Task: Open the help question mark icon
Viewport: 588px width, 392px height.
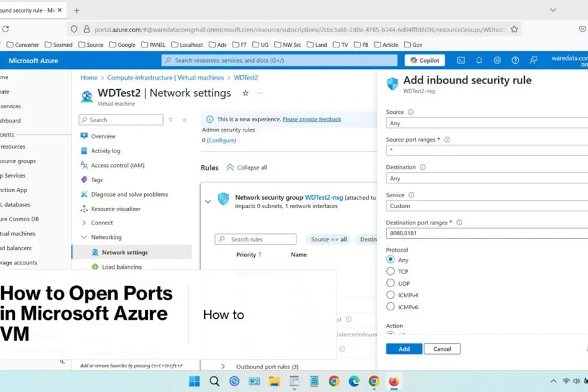Action: tap(515, 61)
